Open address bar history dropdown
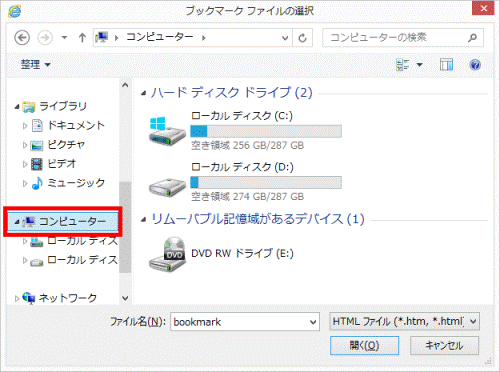This screenshot has width=500, height=372. coord(285,38)
